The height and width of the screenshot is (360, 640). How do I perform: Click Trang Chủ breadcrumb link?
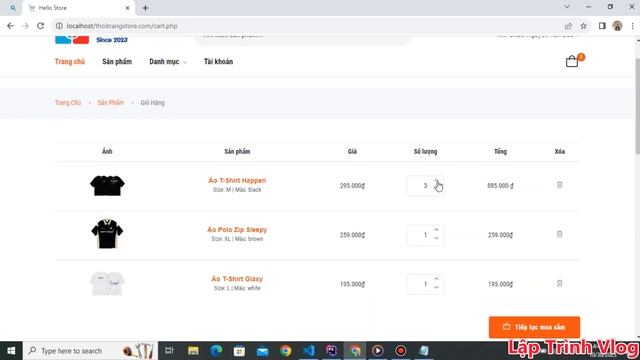[x=68, y=102]
